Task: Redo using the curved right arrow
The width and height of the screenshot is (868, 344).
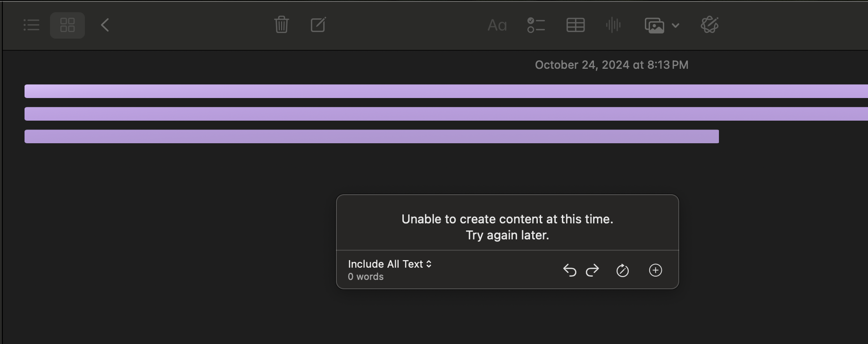Action: 593,270
